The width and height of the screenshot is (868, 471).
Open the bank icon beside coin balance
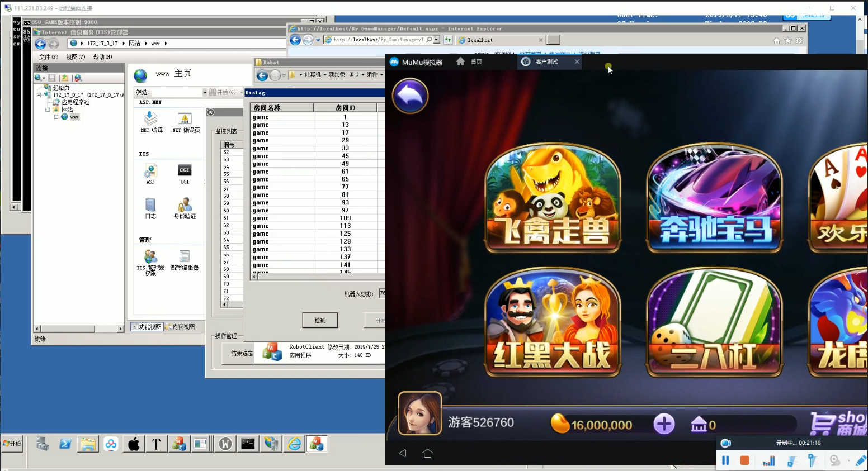pyautogui.click(x=699, y=425)
